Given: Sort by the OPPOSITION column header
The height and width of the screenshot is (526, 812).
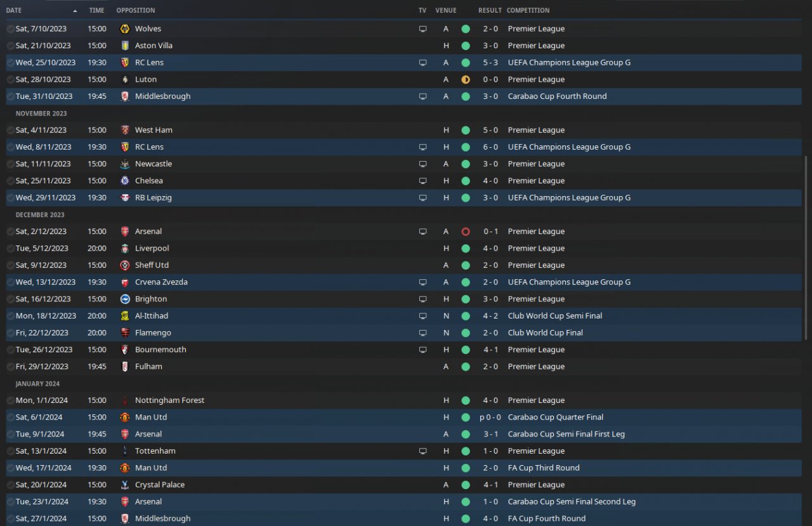Looking at the screenshot, I should [136, 10].
